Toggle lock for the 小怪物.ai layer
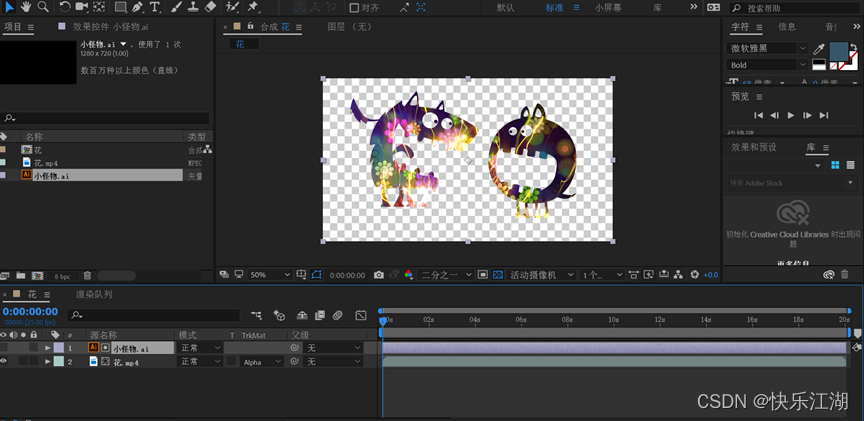This screenshot has height=421, width=864. click(34, 348)
